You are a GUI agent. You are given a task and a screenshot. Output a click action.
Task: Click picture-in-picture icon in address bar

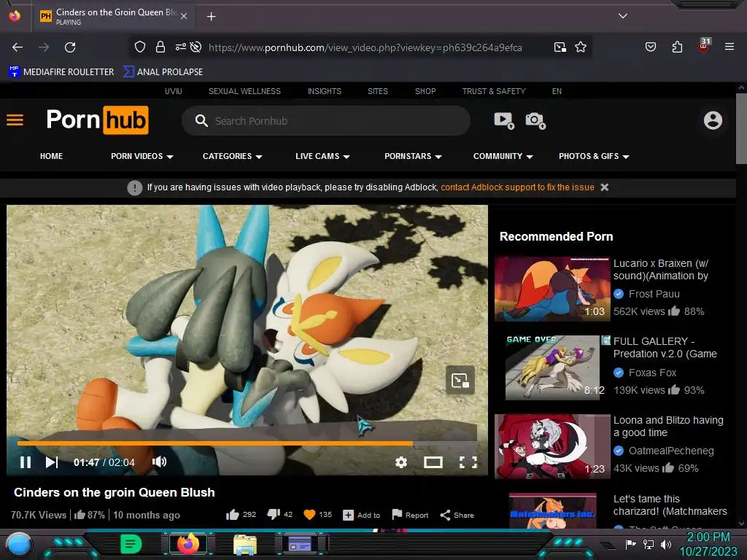point(560,47)
